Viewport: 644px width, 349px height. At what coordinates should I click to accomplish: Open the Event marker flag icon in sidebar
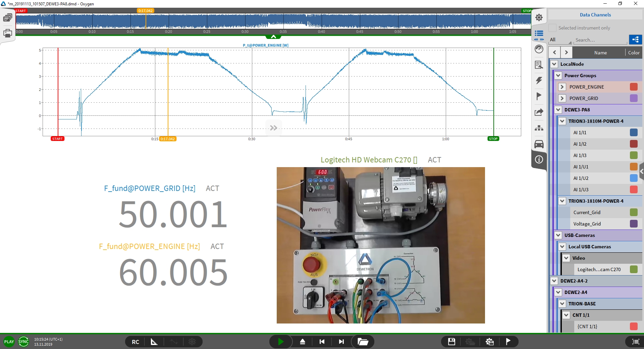coord(539,96)
